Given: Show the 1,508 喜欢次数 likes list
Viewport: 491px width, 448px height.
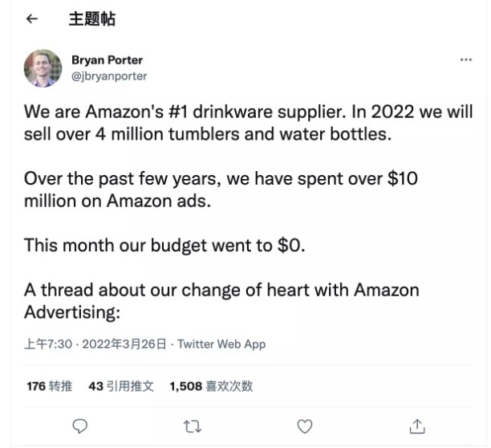Looking at the screenshot, I should point(211,386).
